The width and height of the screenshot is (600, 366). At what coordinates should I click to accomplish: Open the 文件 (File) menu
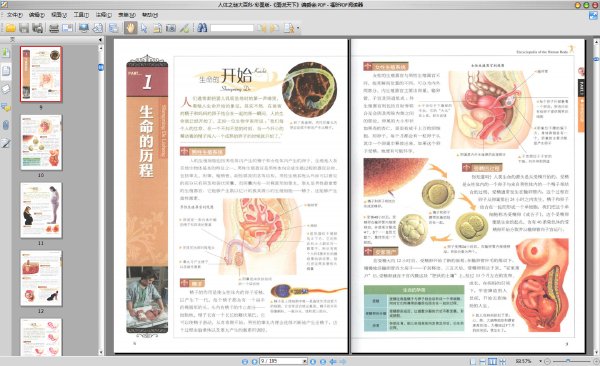tap(15, 15)
